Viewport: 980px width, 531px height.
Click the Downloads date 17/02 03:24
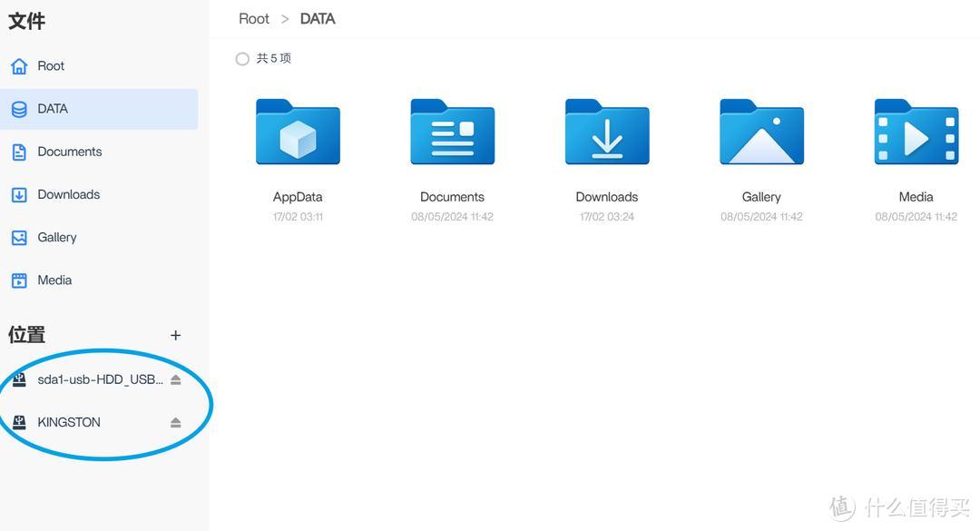(x=607, y=217)
